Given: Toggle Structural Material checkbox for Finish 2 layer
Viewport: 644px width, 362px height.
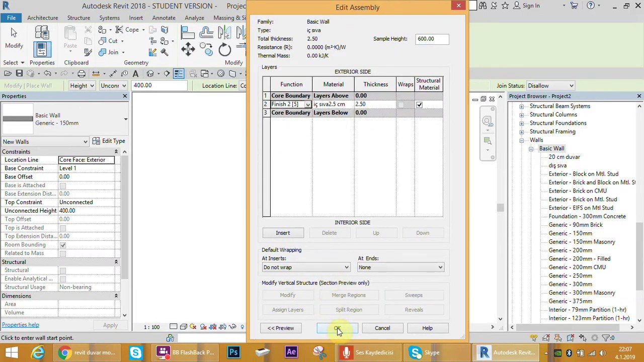Looking at the screenshot, I should [x=419, y=105].
